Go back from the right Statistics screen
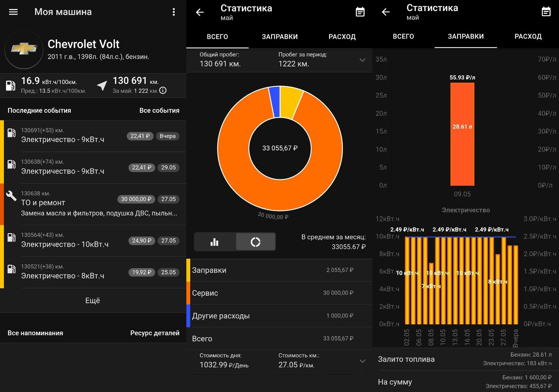 [x=386, y=12]
